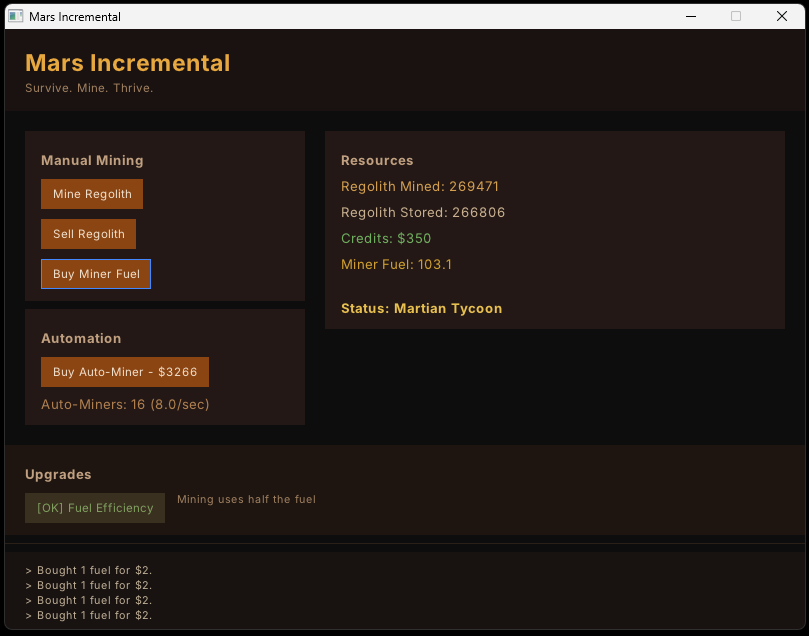Screen dimensions: 809x636
Task: Click the 'Mining uses half the fuel' description
Action: 247,499
